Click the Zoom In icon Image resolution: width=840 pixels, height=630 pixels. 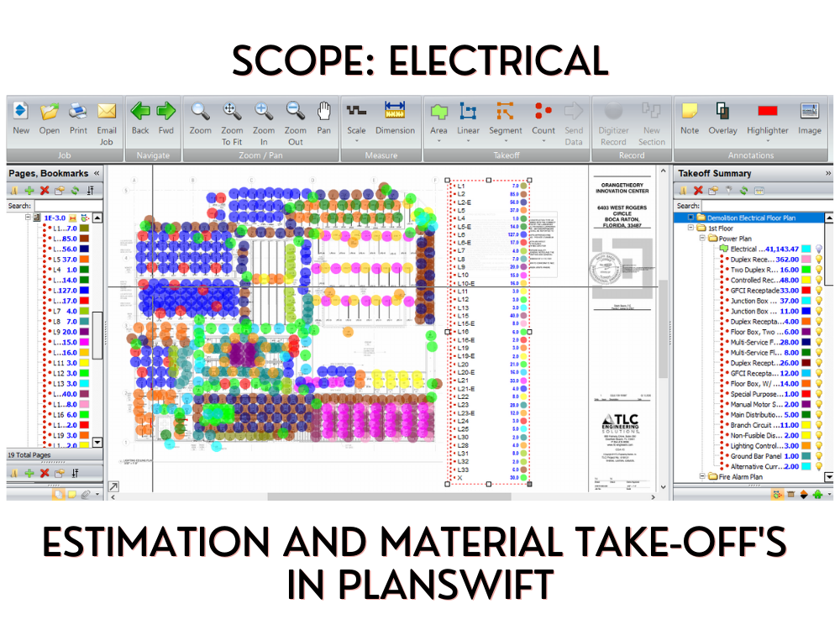(264, 111)
